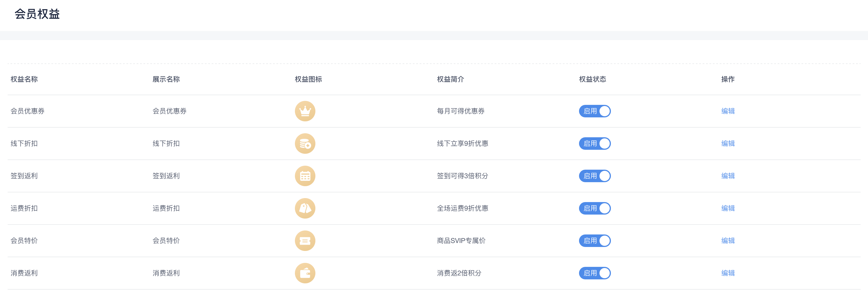This screenshot has height=295, width=868.
Task: Click the crown icon for 会员优惠券
Action: click(305, 111)
